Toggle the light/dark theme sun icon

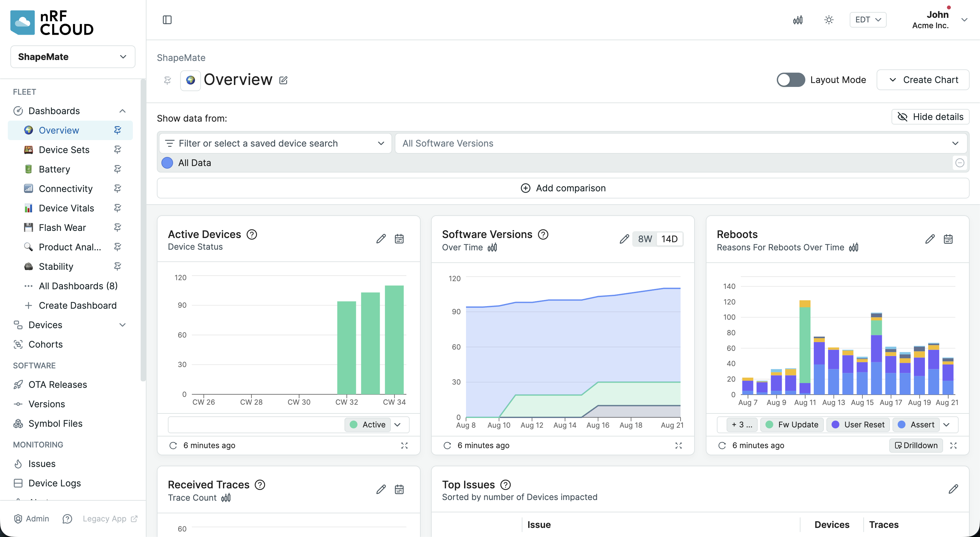(829, 20)
